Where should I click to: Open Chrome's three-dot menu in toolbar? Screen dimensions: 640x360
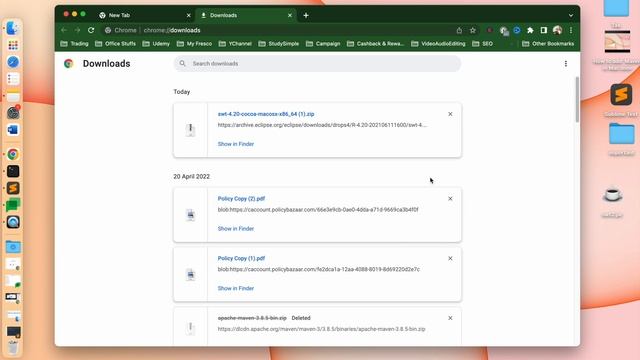[x=571, y=30]
